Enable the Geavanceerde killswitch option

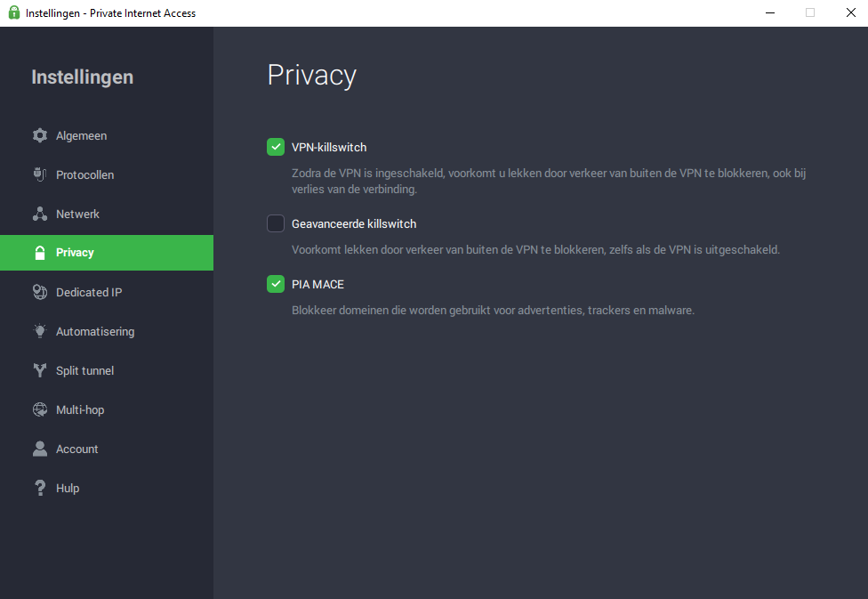275,223
